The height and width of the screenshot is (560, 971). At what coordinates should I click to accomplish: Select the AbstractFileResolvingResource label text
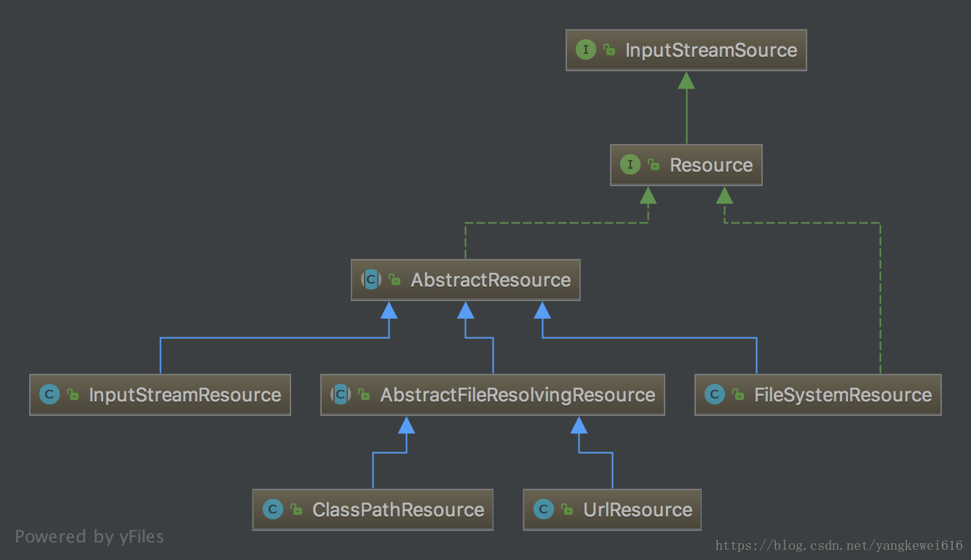(x=518, y=395)
